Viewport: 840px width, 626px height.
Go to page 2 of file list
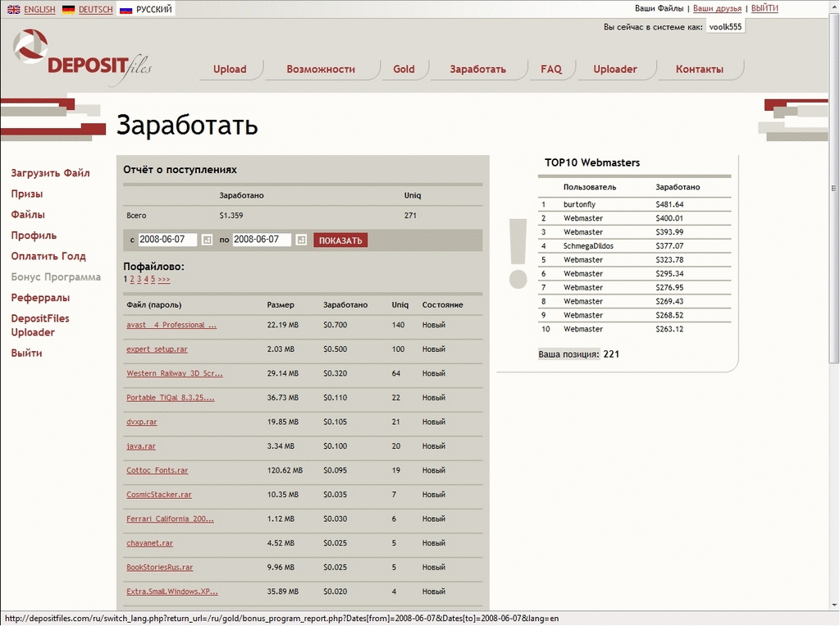(132, 279)
